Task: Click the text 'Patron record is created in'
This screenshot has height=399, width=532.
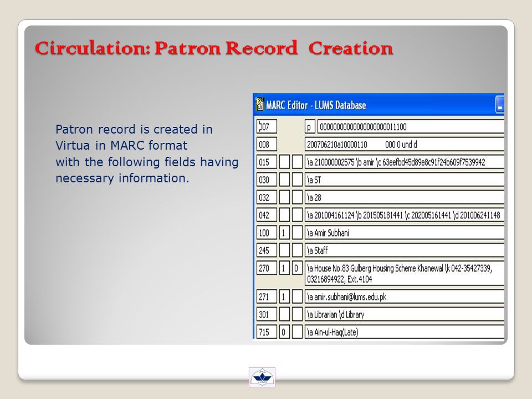Action: coord(134,129)
